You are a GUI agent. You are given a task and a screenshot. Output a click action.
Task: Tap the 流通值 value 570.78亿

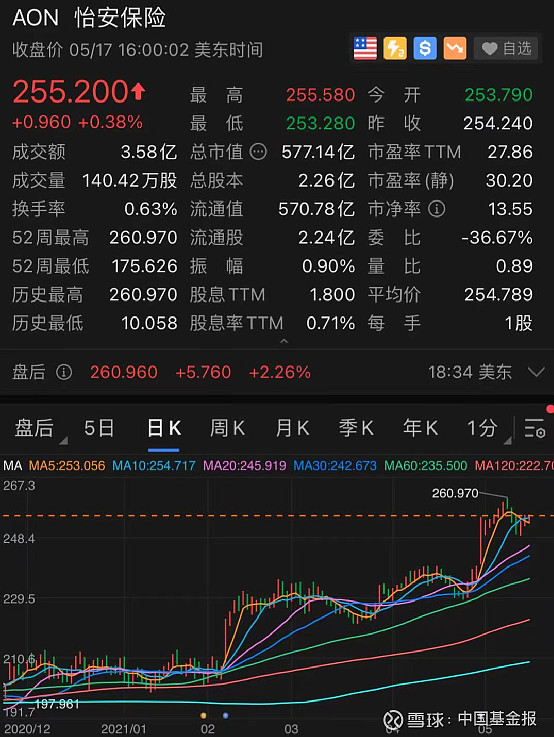point(317,209)
